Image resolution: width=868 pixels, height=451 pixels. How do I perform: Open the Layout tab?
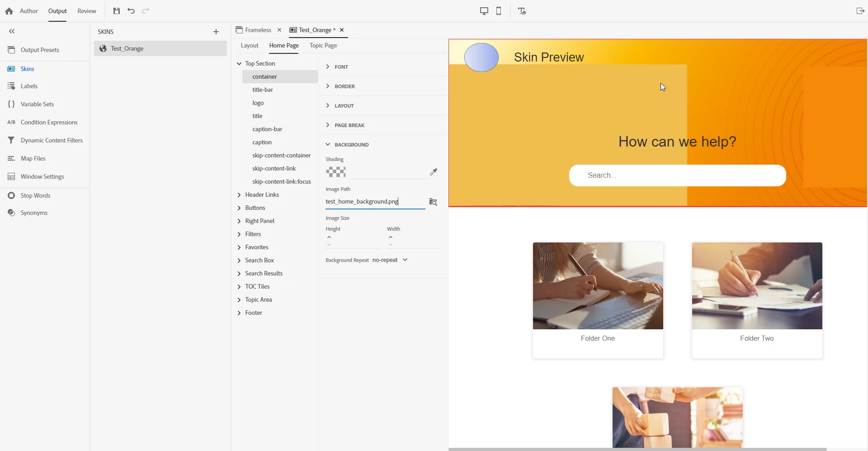point(250,45)
